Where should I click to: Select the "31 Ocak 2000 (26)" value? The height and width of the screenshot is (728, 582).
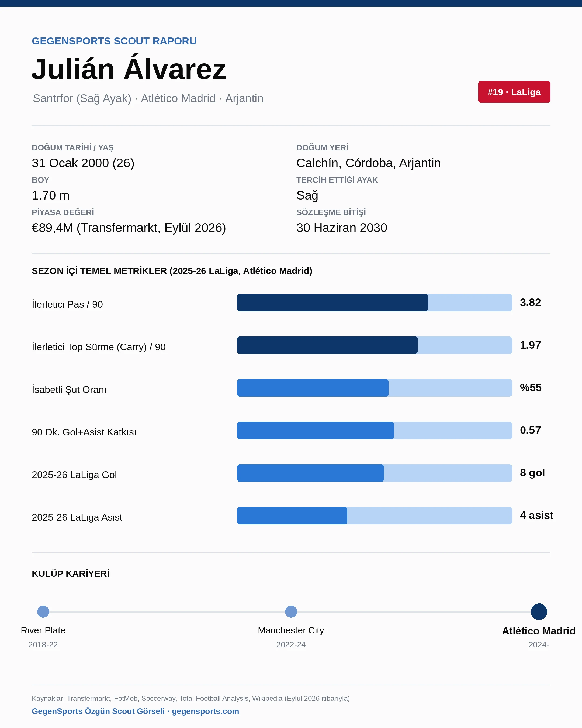click(83, 163)
